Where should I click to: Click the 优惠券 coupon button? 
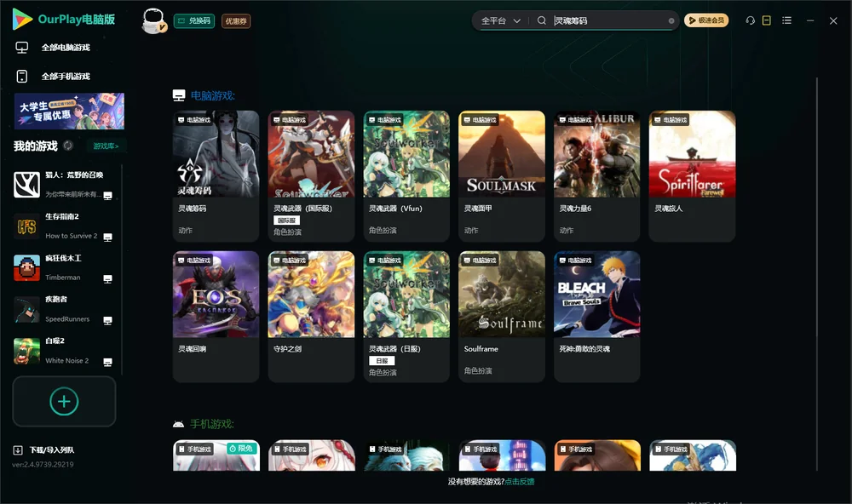pos(236,21)
